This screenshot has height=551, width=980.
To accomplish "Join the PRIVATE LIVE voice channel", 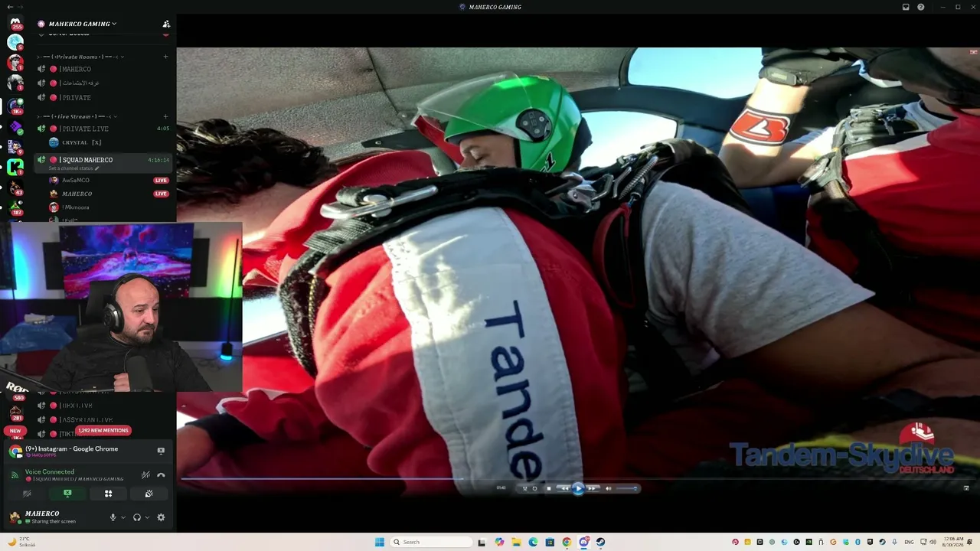I will 103,129.
